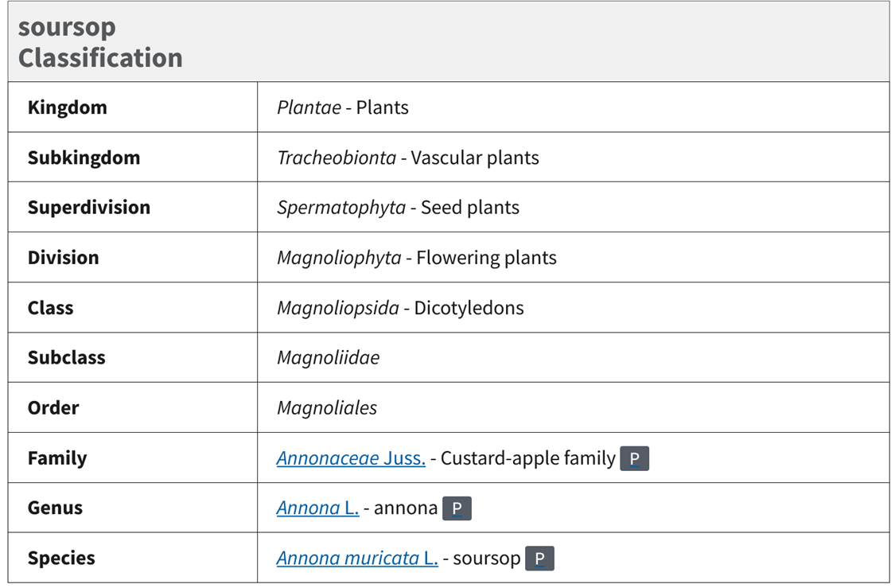This screenshot has width=895, height=588.
Task: Select the Species row label
Action: 61,559
